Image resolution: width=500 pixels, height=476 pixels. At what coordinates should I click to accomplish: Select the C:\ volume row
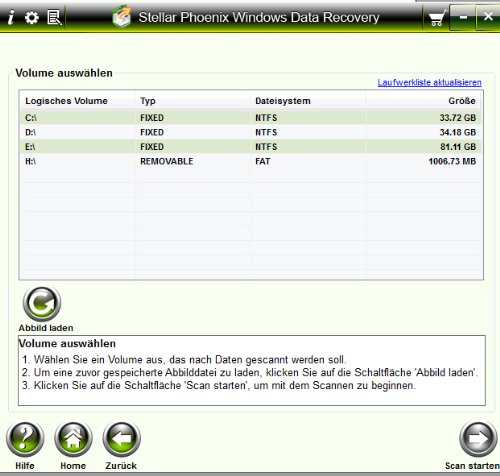pyautogui.click(x=251, y=118)
